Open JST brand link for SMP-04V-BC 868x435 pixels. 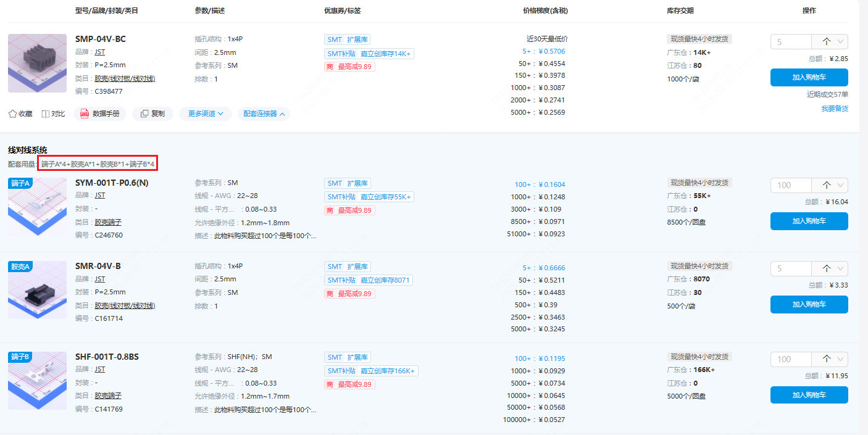click(x=99, y=52)
